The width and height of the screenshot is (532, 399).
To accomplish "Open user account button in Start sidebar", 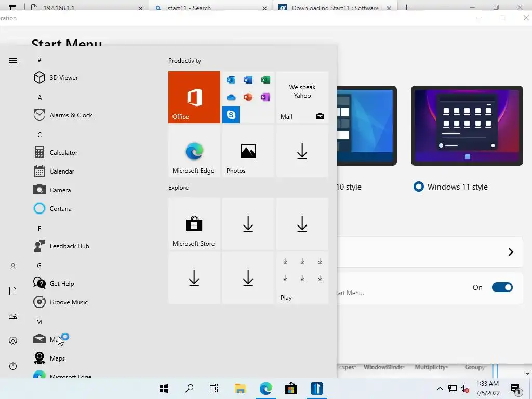I will [13, 266].
